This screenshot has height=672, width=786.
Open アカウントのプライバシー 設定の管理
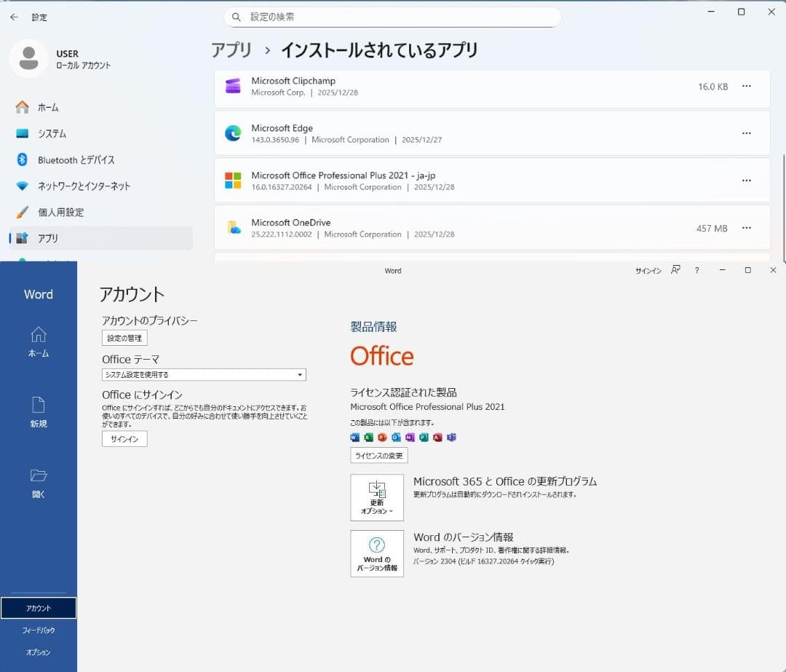[x=124, y=337]
